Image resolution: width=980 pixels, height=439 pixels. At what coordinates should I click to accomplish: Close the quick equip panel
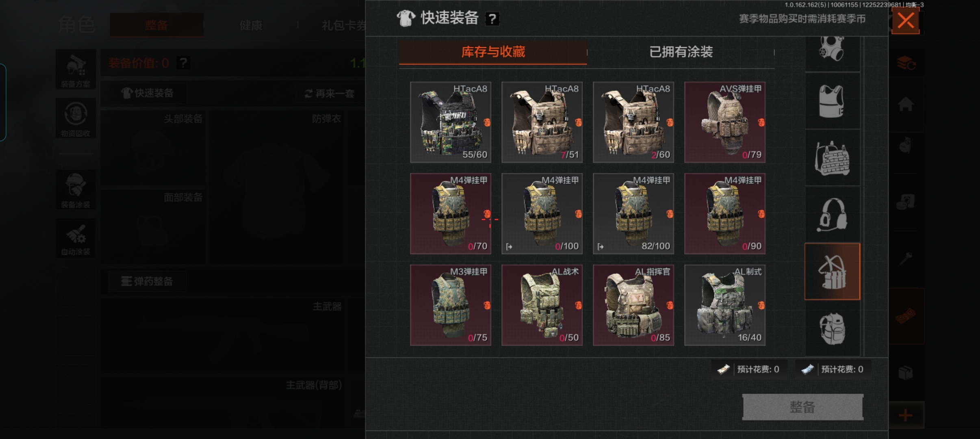point(906,20)
